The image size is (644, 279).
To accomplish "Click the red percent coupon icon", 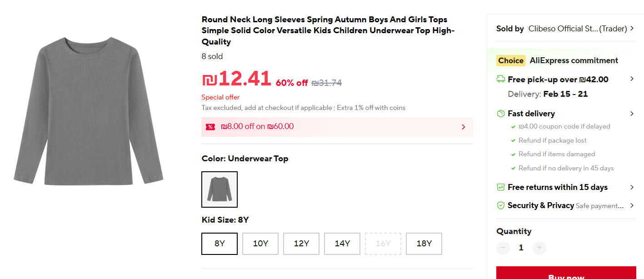I will 210,127.
